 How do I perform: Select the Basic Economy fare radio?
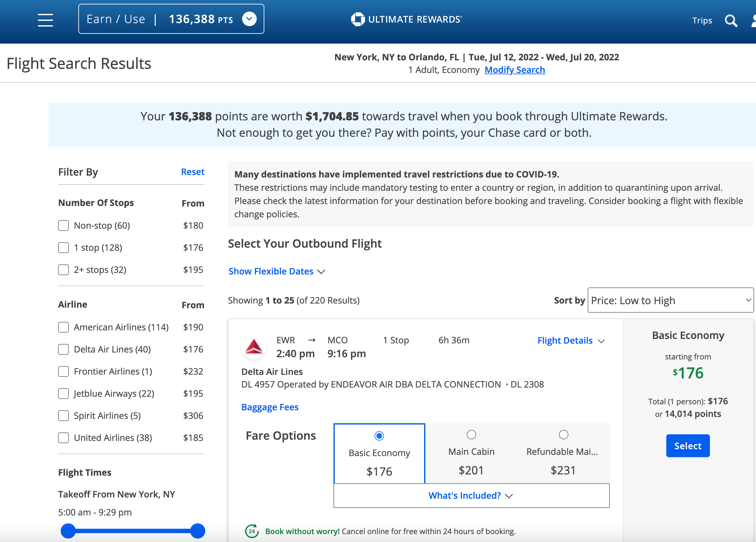click(379, 436)
